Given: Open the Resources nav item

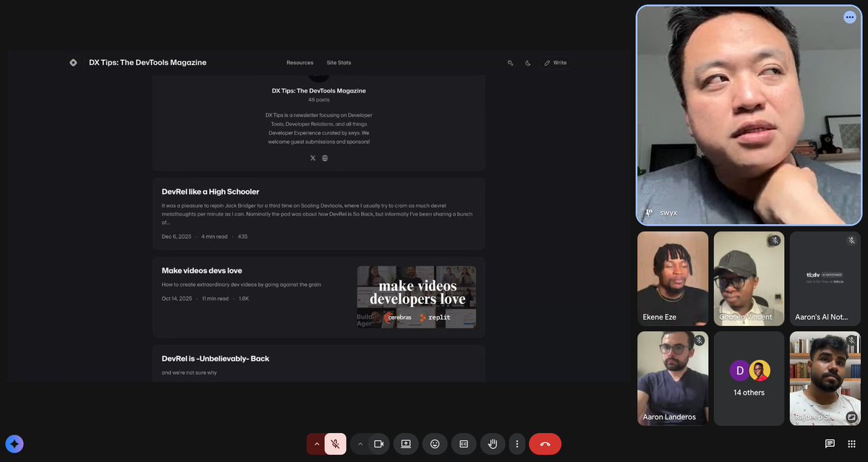Looking at the screenshot, I should click(x=299, y=63).
